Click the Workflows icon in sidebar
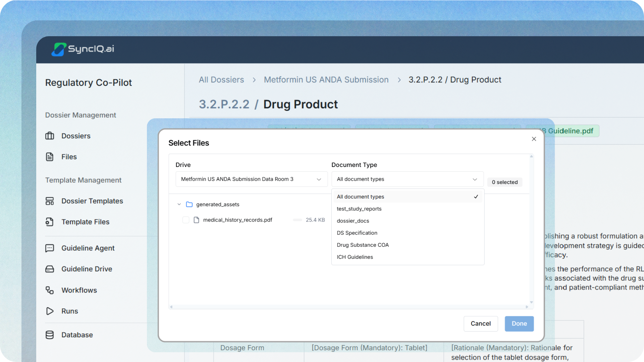Viewport: 644px width, 362px height. tap(50, 290)
